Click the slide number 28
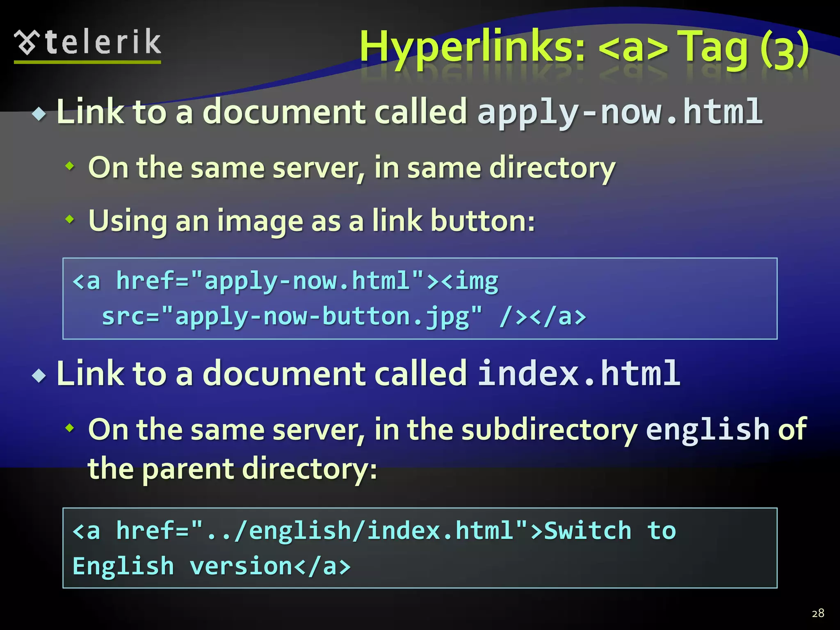The image size is (840, 630). [818, 613]
